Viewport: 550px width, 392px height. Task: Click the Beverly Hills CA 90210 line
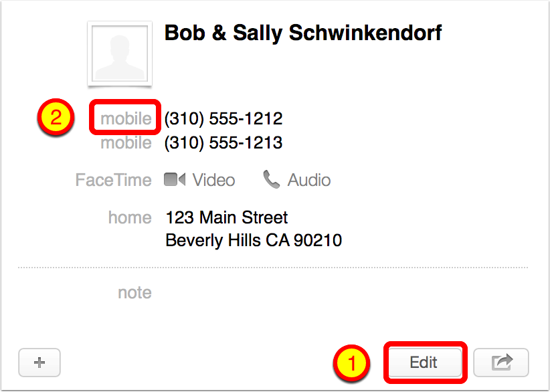tap(254, 240)
